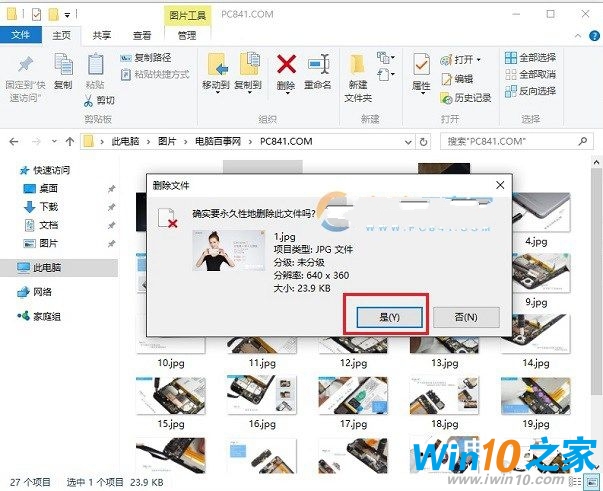
Task: Confirm deletion with 是(Y) button
Action: click(390, 317)
